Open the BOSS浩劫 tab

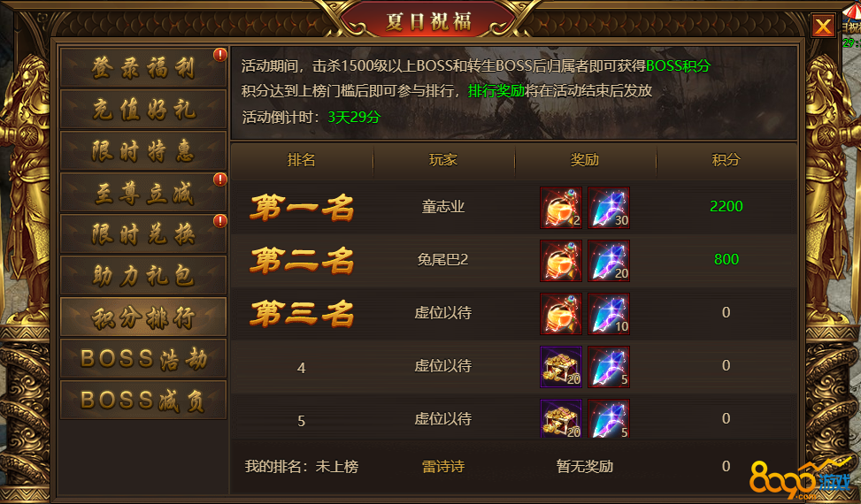[143, 359]
